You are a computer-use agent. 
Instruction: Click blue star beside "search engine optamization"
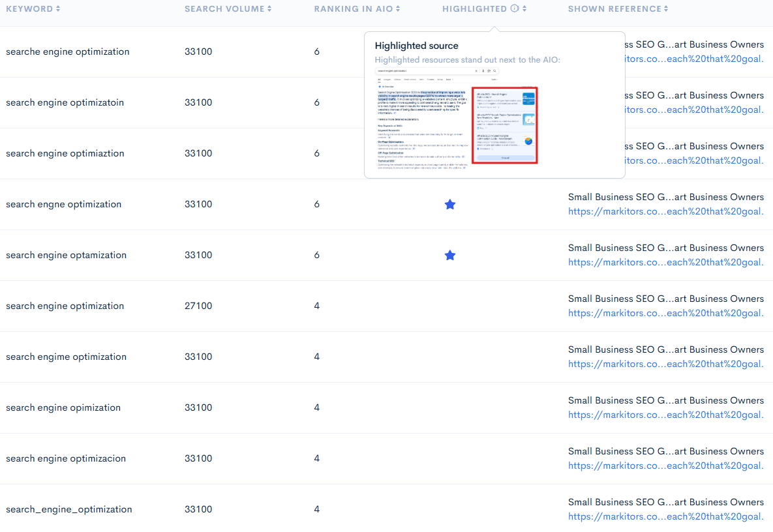pyautogui.click(x=450, y=255)
